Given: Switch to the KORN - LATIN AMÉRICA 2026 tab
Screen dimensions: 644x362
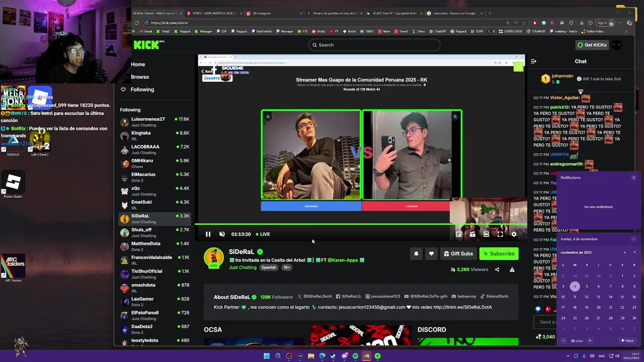Looking at the screenshot, I should (214, 13).
